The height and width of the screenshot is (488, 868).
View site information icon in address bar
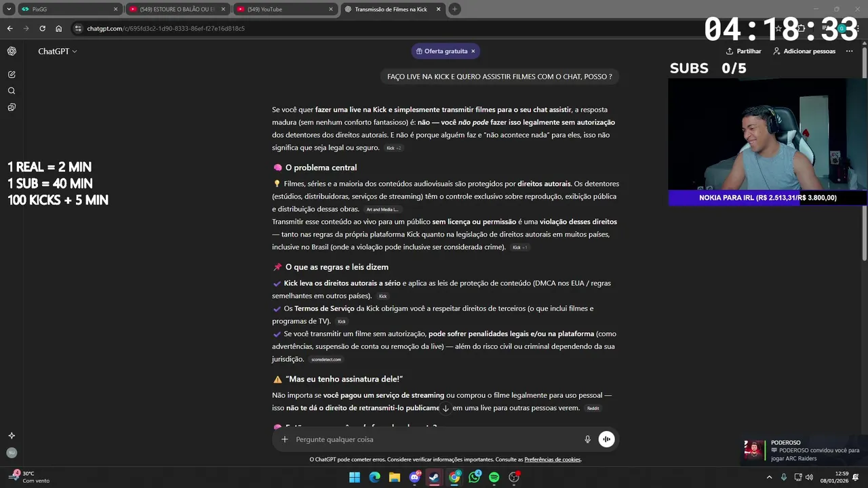coord(78,28)
